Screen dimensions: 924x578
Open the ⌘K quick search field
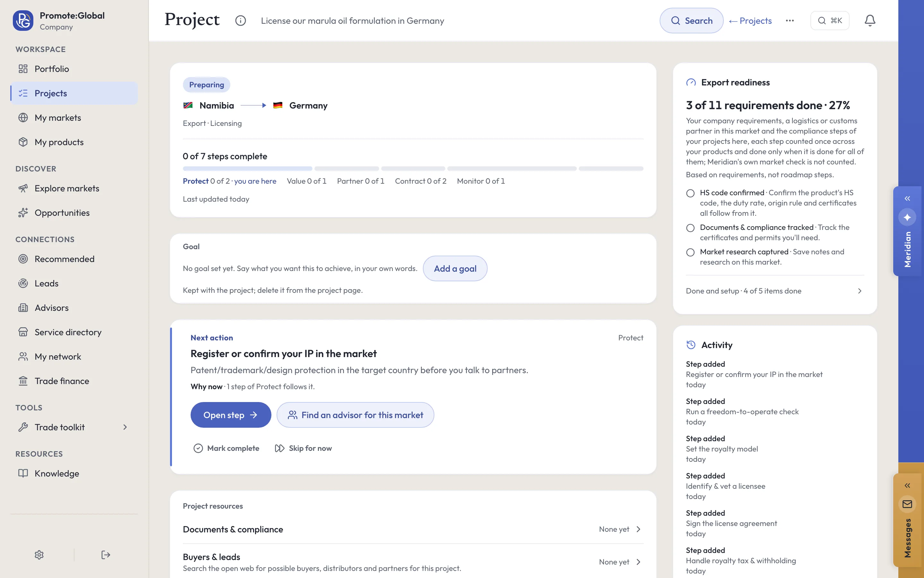click(x=830, y=21)
